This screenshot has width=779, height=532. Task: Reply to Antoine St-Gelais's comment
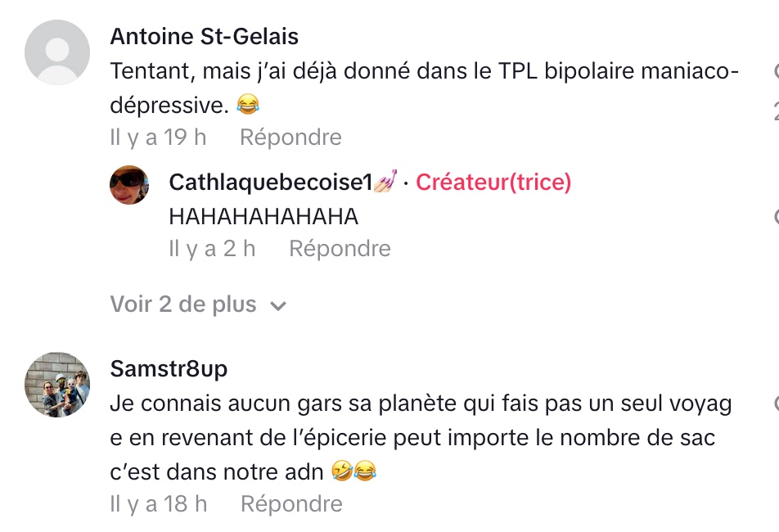290,138
